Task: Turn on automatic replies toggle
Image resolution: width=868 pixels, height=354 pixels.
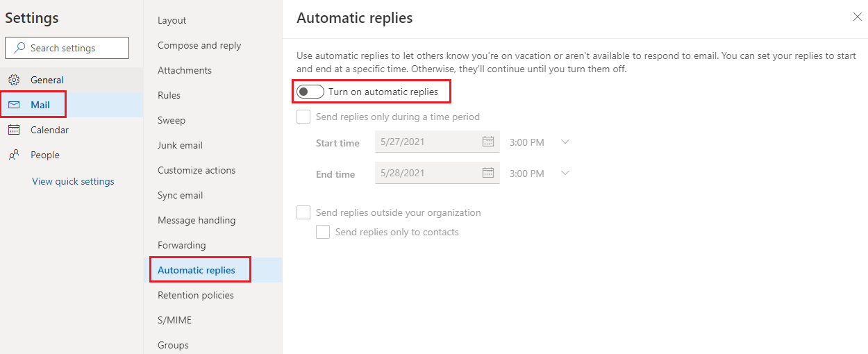Action: click(310, 92)
